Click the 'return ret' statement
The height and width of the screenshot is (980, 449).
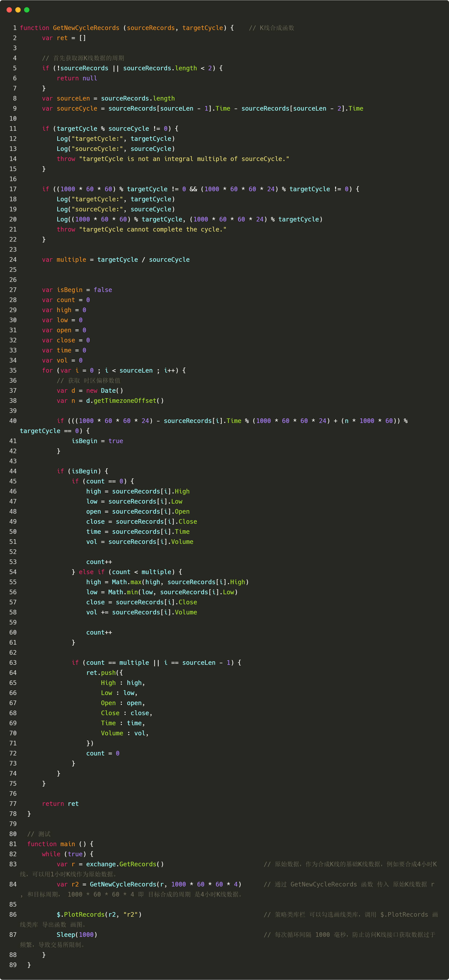click(x=60, y=803)
